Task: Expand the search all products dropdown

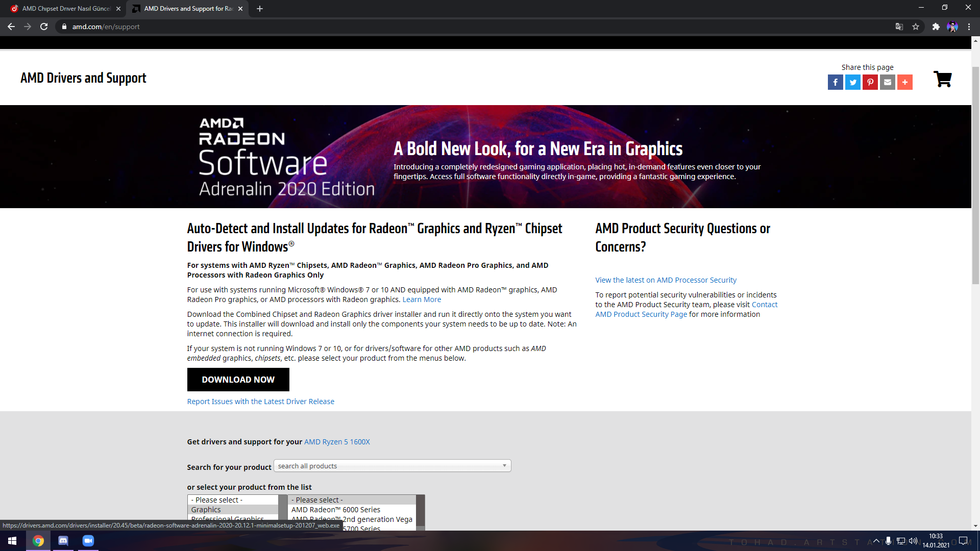Action: (x=392, y=466)
